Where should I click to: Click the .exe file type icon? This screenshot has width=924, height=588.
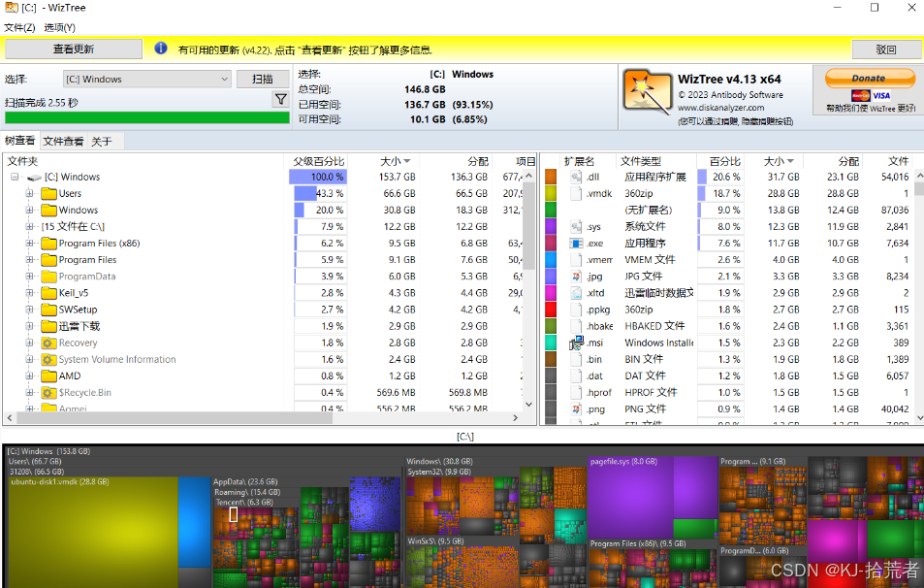pos(576,243)
